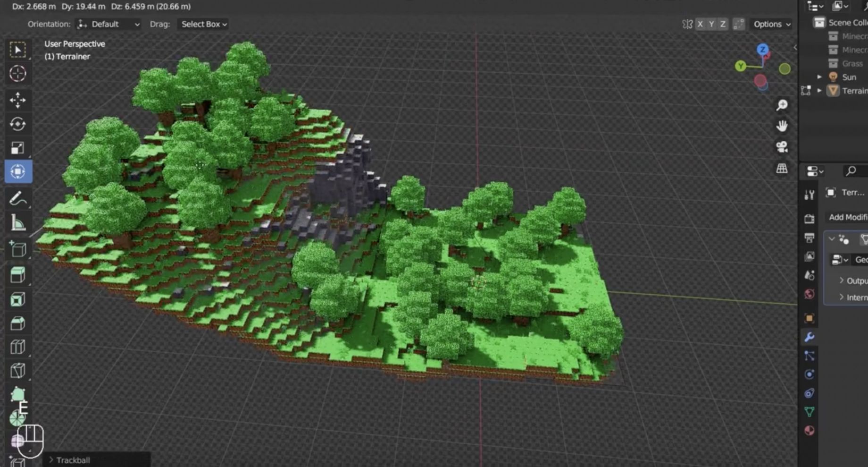Open the properties editor type dropdown
Image resolution: width=868 pixels, height=467 pixels.
815,171
